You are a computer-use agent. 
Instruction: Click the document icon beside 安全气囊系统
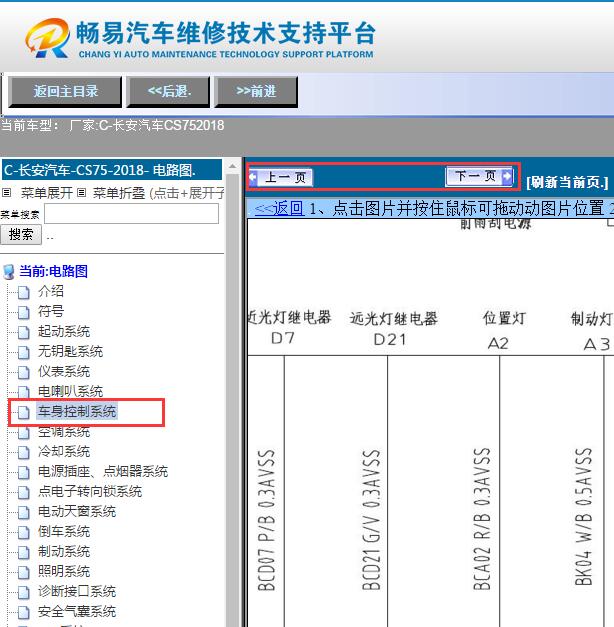[24, 613]
